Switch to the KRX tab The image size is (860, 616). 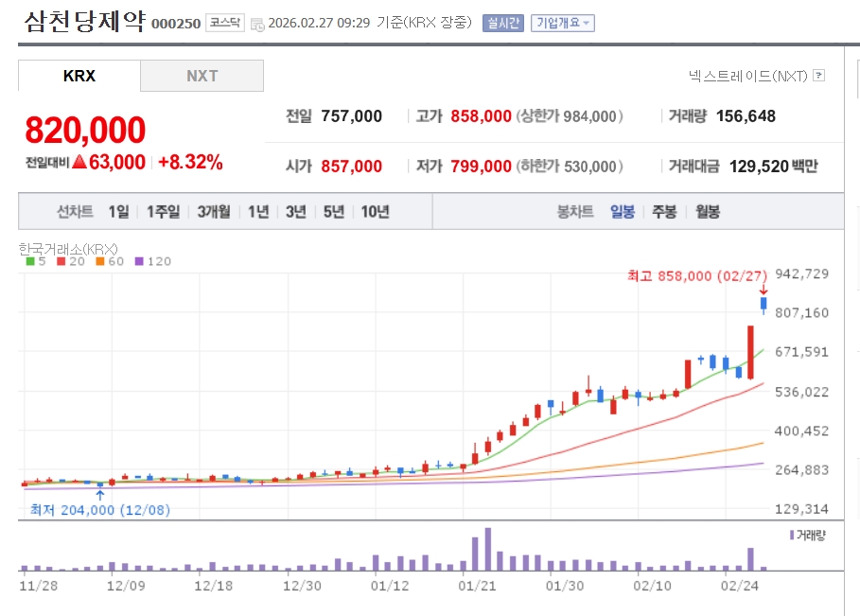tap(79, 77)
